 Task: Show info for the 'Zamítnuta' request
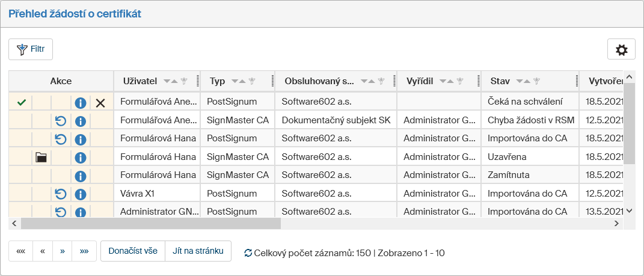click(81, 176)
